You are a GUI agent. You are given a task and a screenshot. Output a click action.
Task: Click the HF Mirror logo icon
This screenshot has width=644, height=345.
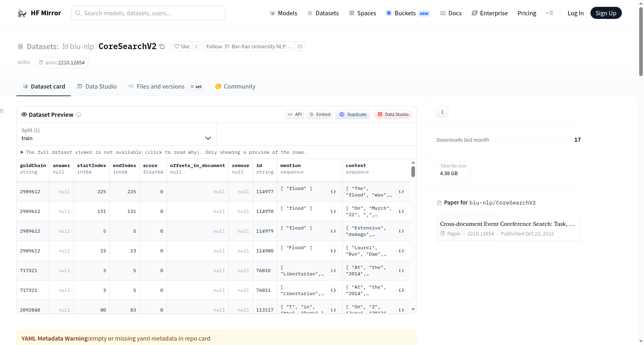(x=22, y=13)
